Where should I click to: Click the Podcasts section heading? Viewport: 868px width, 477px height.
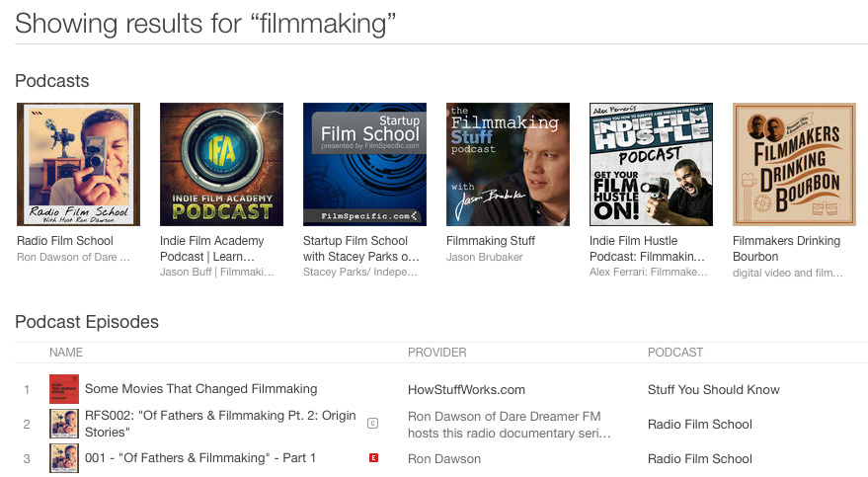pos(52,81)
